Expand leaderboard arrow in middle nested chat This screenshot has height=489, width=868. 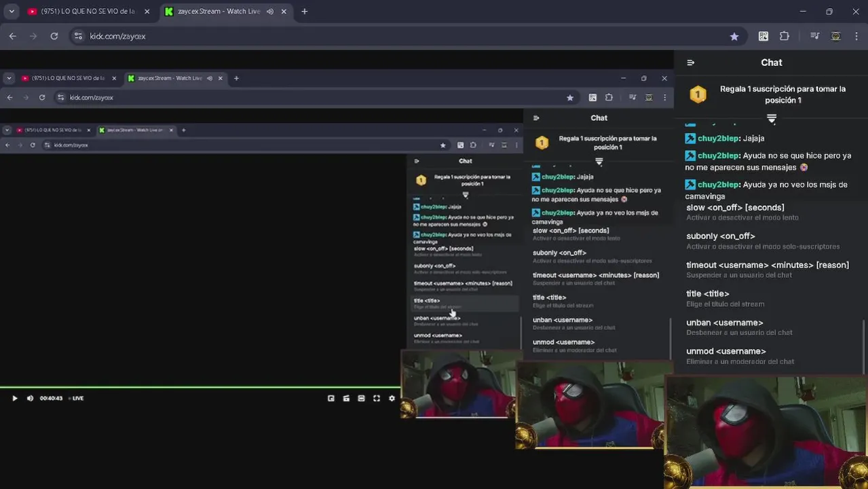click(599, 162)
